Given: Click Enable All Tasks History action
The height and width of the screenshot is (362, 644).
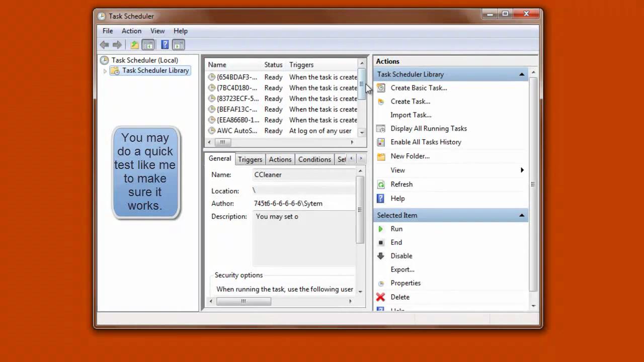Looking at the screenshot, I should pos(426,142).
